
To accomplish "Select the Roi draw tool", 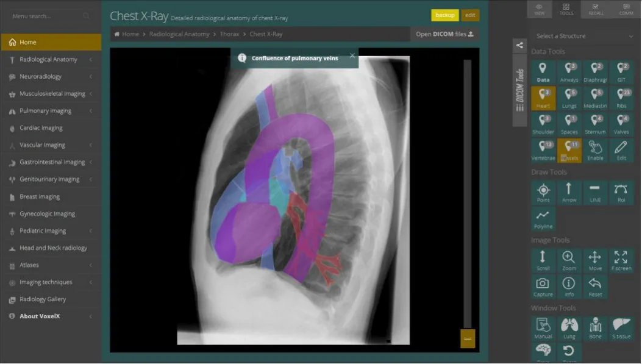I will pyautogui.click(x=621, y=193).
